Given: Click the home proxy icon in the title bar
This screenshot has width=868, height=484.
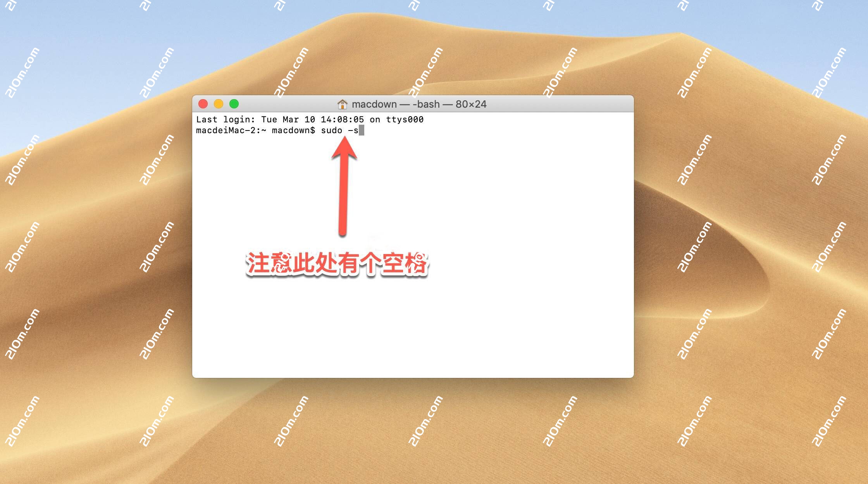Looking at the screenshot, I should click(x=343, y=104).
